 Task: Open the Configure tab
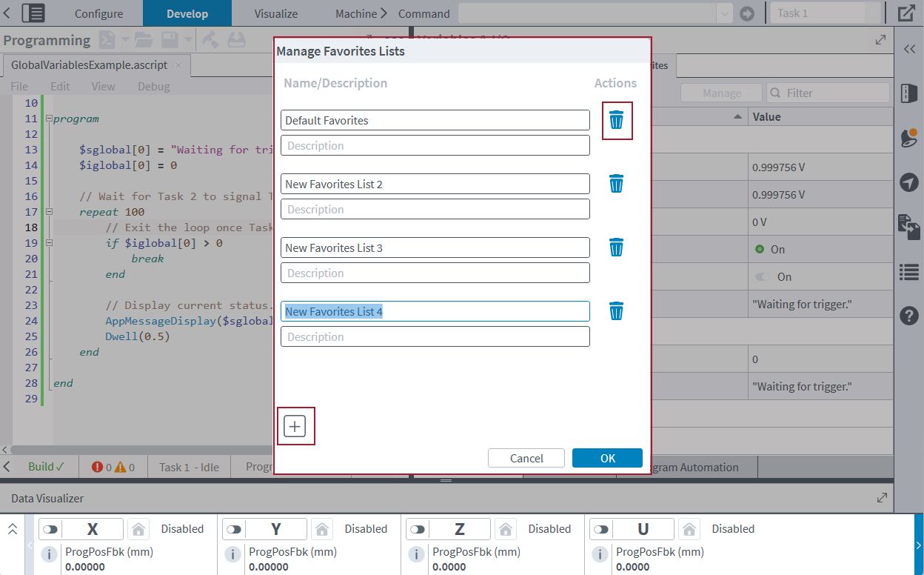click(x=98, y=13)
